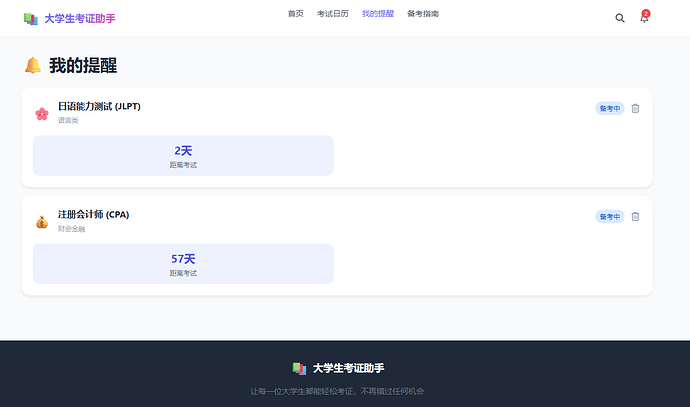Image resolution: width=690 pixels, height=407 pixels.
Task: Delete the CPA reminder via its trash icon
Action: [x=635, y=216]
